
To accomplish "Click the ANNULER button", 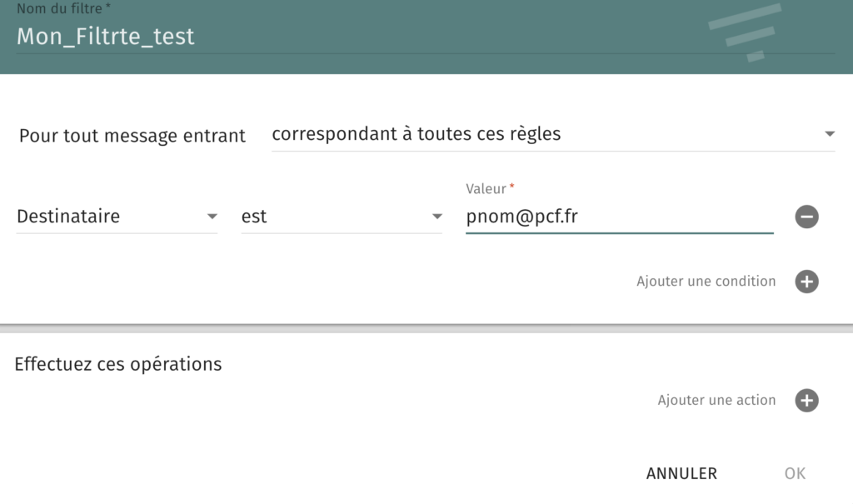I will coord(681,473).
